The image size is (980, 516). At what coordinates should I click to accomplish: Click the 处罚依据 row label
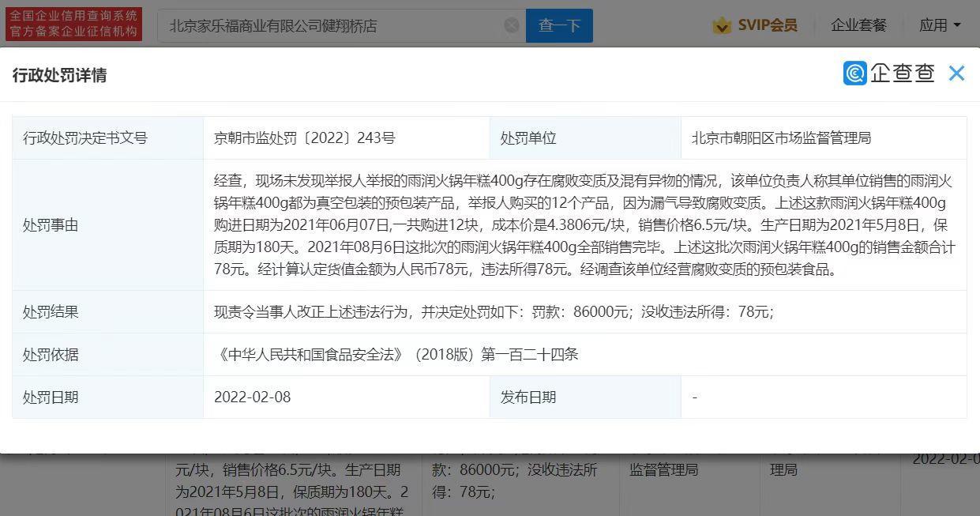click(x=51, y=355)
